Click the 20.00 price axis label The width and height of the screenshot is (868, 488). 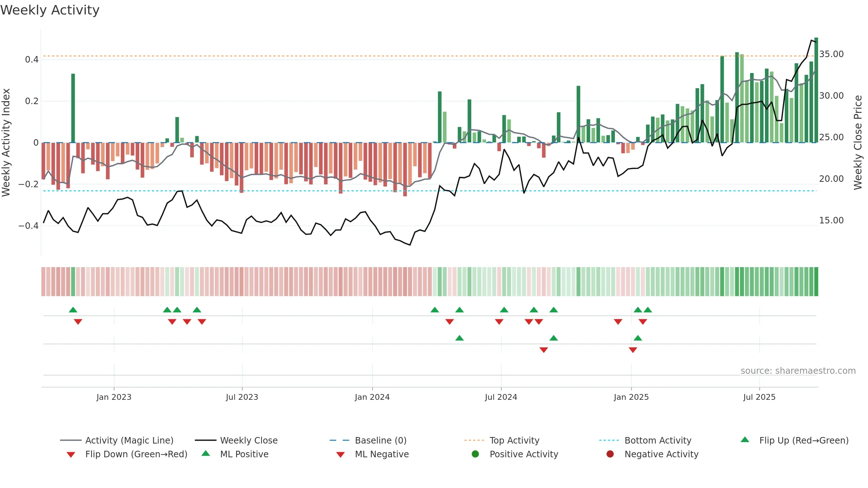click(x=831, y=179)
